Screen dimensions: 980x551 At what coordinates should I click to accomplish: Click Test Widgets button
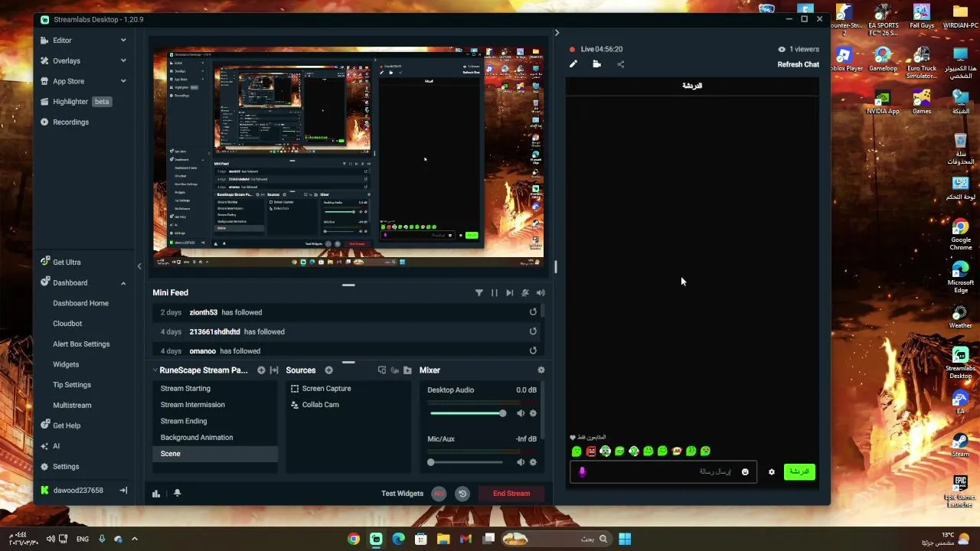[x=402, y=494]
